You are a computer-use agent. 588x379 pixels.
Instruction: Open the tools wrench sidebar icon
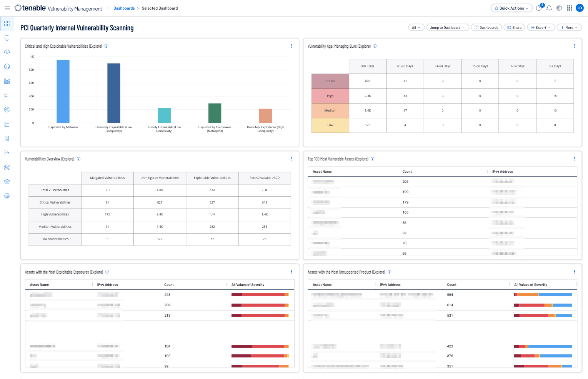pyautogui.click(x=7, y=167)
